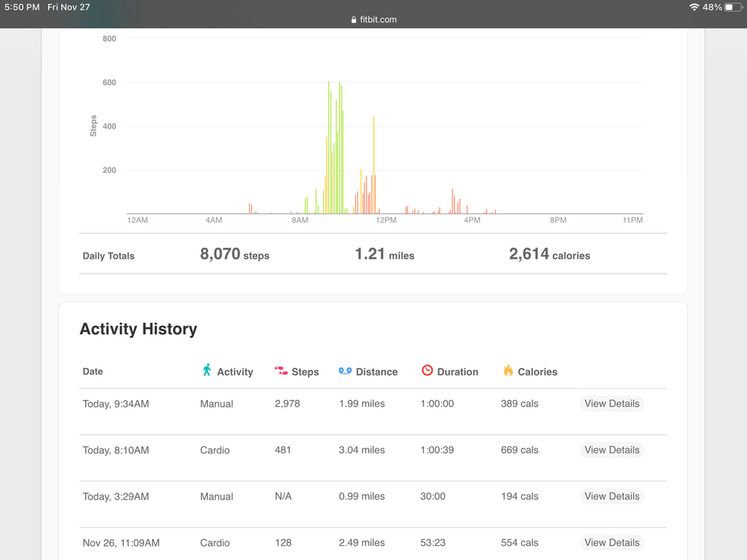The image size is (747, 560).
Task: Click the battery icon in status bar
Action: [734, 7]
